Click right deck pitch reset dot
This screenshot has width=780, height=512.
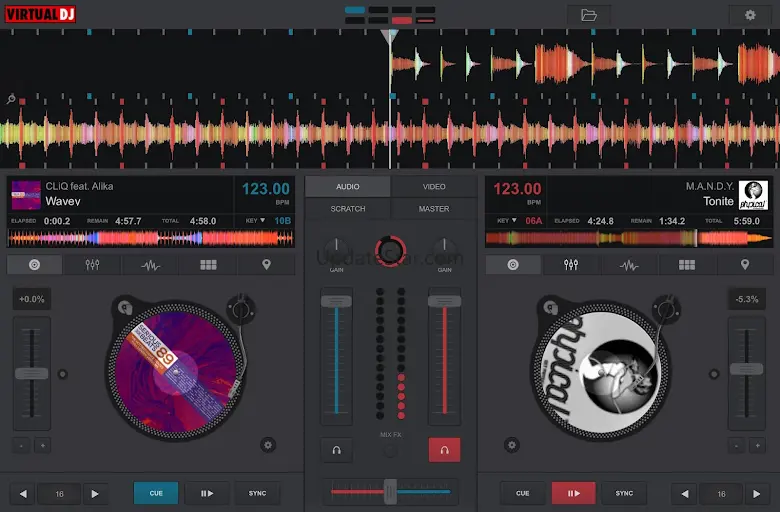(714, 374)
